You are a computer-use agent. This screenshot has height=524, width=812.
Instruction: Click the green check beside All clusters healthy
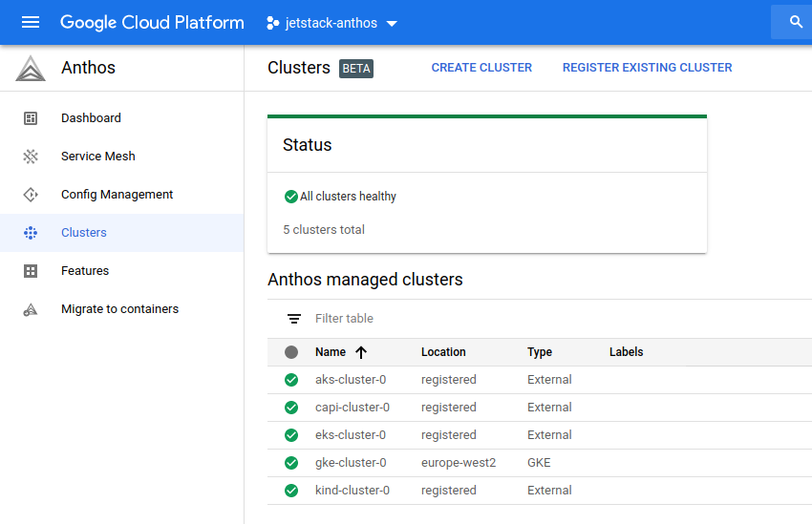[291, 197]
